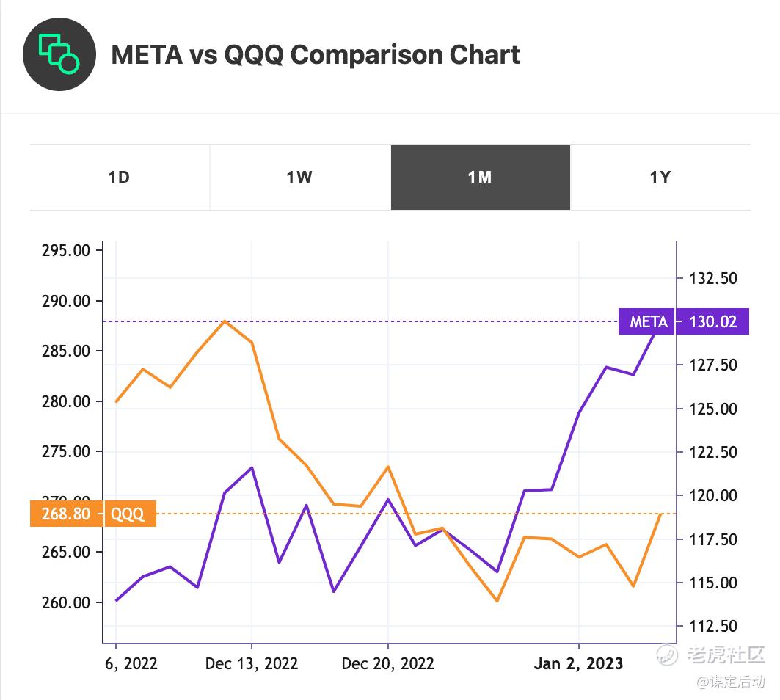The width and height of the screenshot is (780, 700).
Task: Select the 130.02 META price tag
Action: pos(712,321)
